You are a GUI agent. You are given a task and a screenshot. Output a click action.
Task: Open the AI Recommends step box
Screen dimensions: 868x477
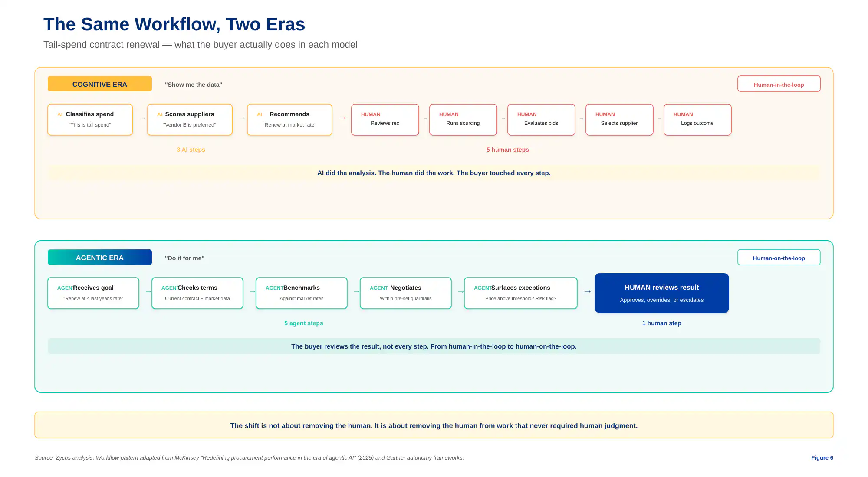289,120
